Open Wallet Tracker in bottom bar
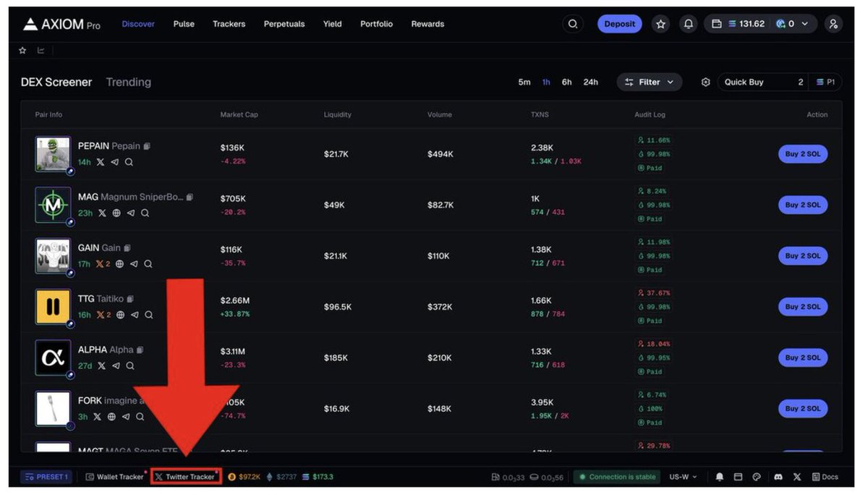The width and height of the screenshot is (868, 495). tap(114, 477)
